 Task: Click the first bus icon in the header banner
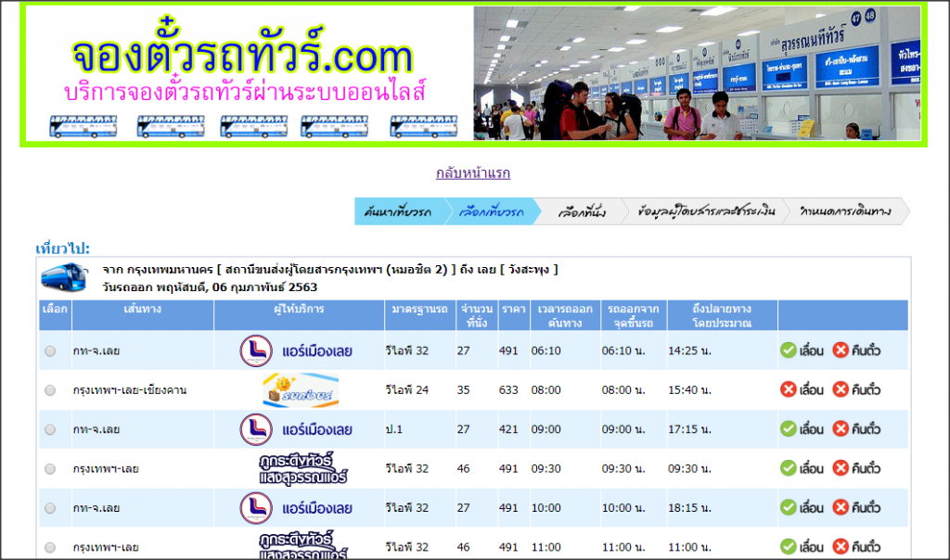tap(83, 126)
